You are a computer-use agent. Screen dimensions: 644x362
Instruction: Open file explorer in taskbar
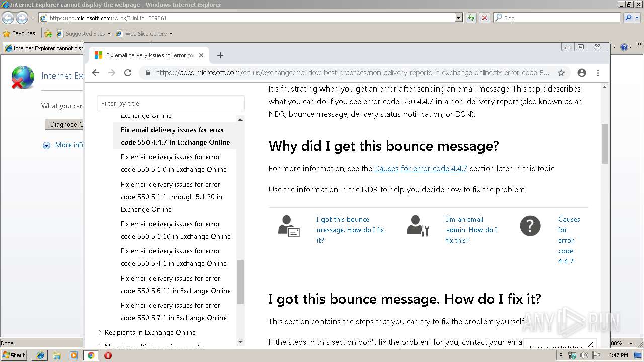57,355
